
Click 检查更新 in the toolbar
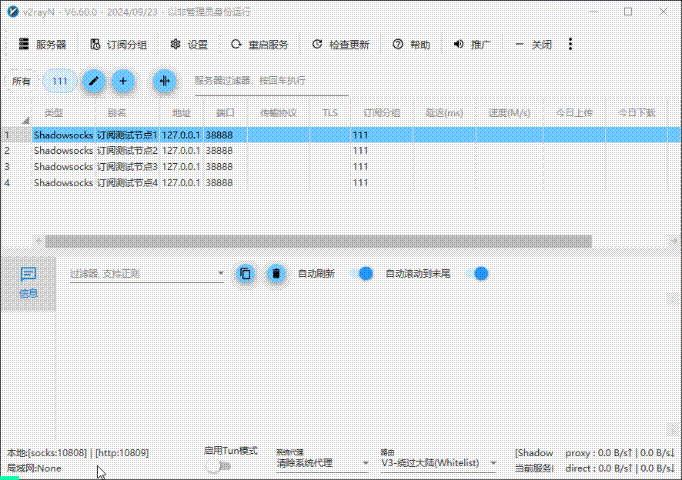point(341,44)
